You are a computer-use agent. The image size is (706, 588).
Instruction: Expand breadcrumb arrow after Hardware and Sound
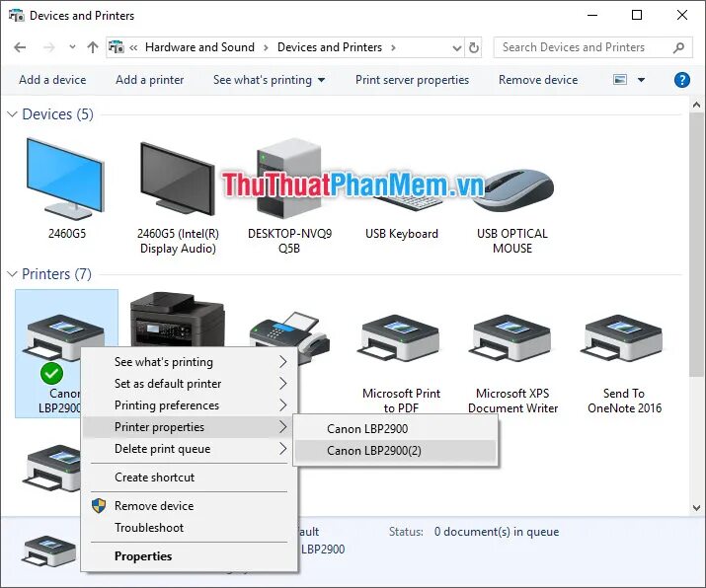click(266, 47)
